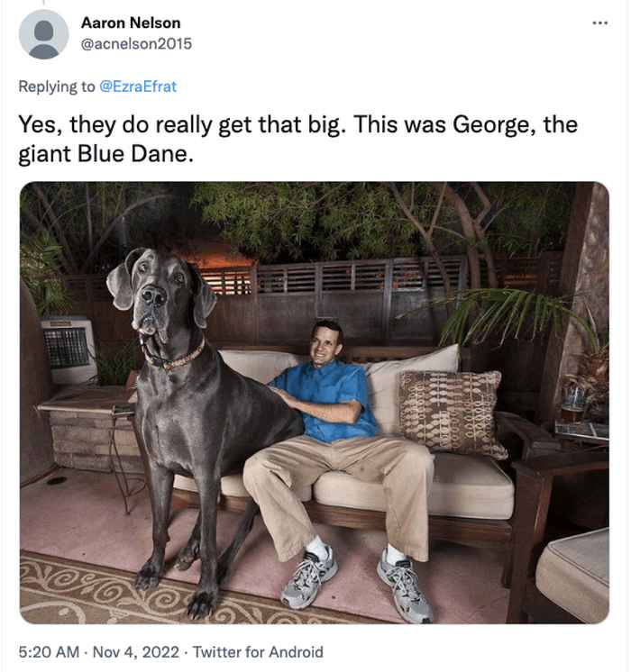Viewport: 631px width, 672px height.
Task: Select the tweet text starting "Yes, they do"
Action: [x=298, y=139]
